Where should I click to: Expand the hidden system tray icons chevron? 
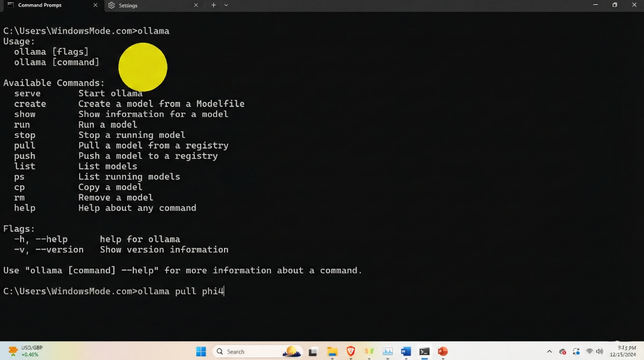(x=549, y=351)
